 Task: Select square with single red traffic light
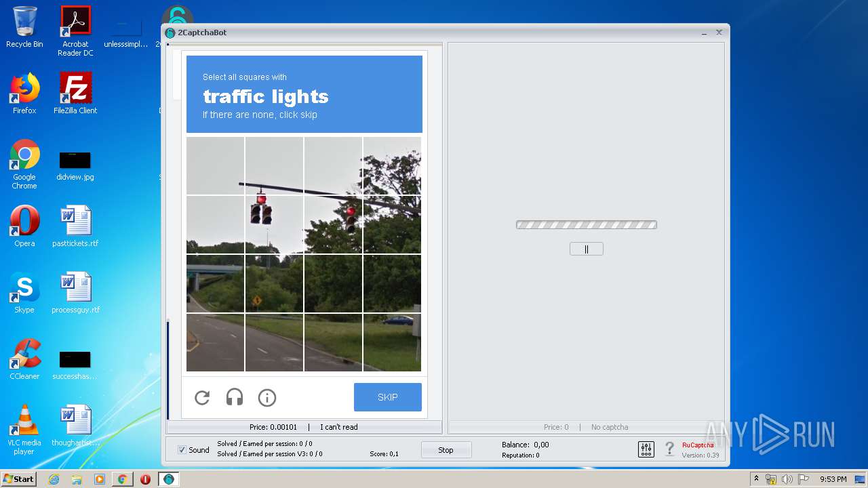pos(333,225)
